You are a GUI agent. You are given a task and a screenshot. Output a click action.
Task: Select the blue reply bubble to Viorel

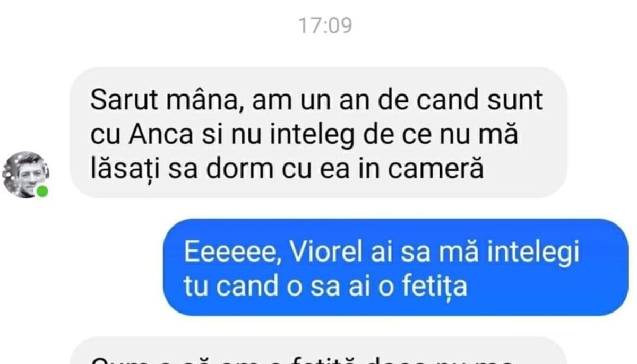395,267
